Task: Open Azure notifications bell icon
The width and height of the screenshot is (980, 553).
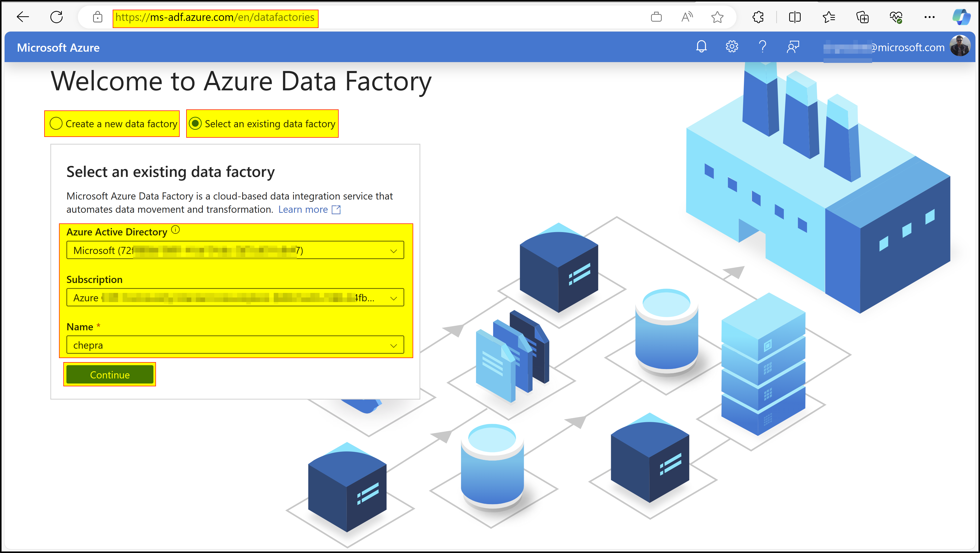Action: pyautogui.click(x=701, y=47)
